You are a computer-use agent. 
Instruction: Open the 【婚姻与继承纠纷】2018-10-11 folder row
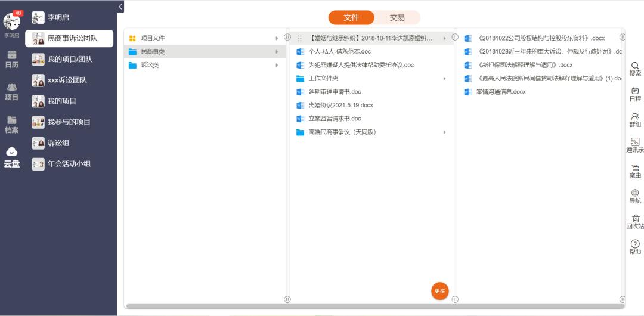371,38
